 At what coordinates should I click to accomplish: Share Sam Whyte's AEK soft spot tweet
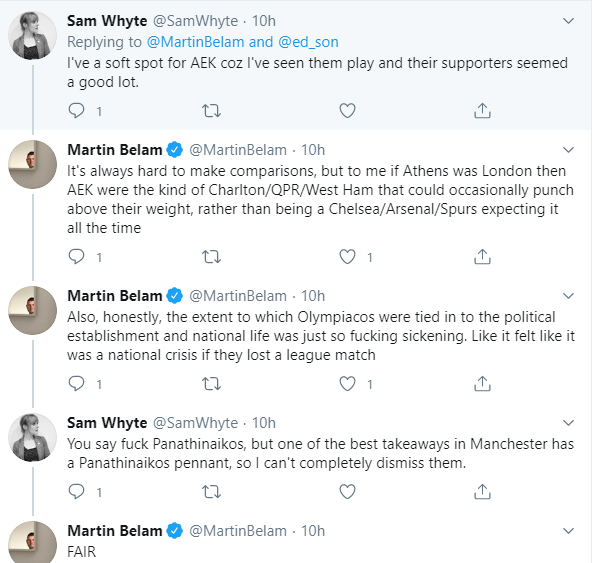[481, 110]
